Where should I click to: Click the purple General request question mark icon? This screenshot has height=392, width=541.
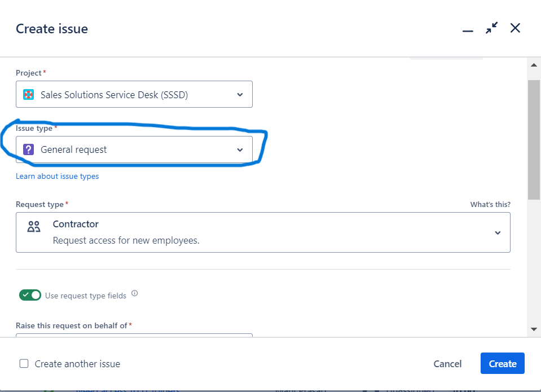point(29,149)
